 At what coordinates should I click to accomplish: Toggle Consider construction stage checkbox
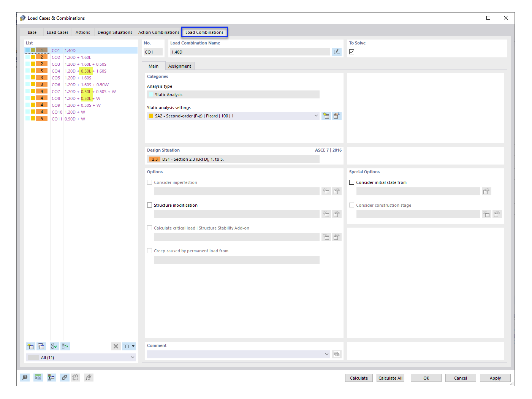coord(352,205)
